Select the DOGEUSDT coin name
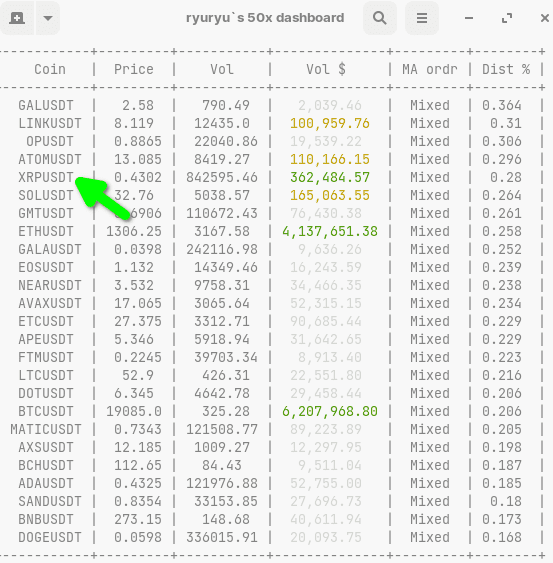Viewport: 553px width, 563px height. point(50,537)
